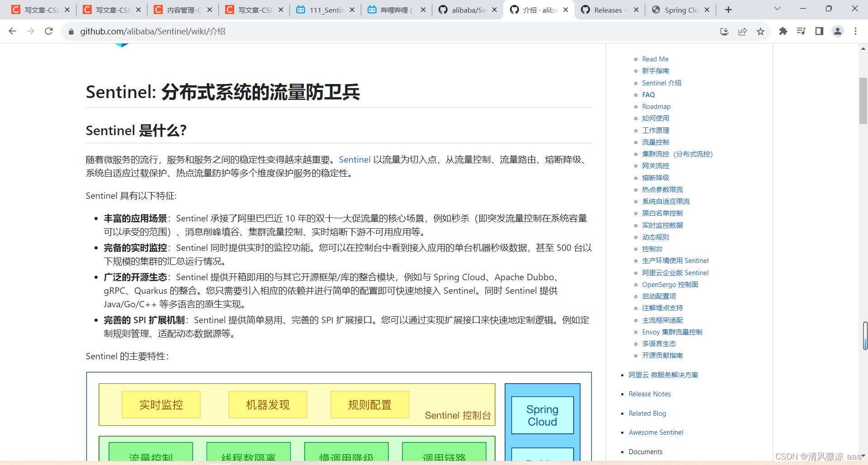The image size is (868, 465).
Task: Open Sentinel 介绍 sidebar link
Action: tap(661, 83)
